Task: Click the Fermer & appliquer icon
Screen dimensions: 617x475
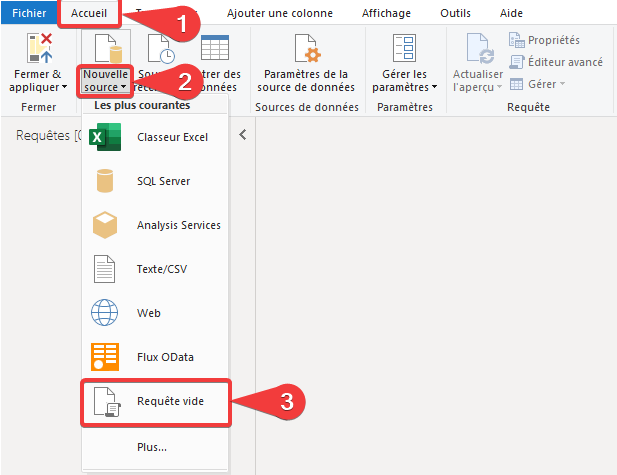Action: tap(39, 48)
